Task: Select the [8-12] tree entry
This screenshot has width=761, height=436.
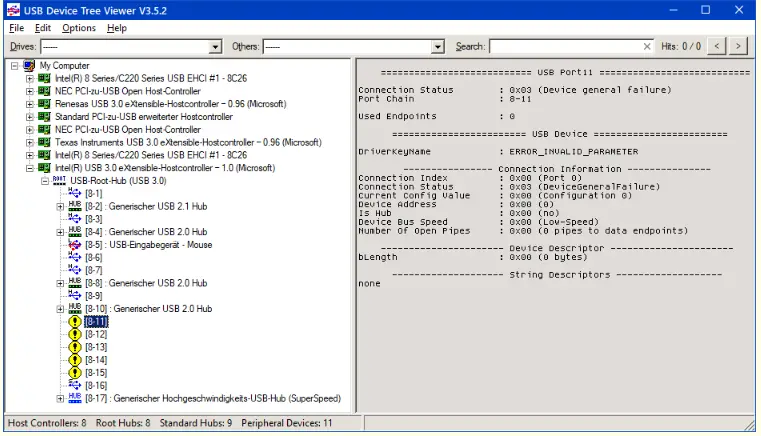Action: click(96, 334)
